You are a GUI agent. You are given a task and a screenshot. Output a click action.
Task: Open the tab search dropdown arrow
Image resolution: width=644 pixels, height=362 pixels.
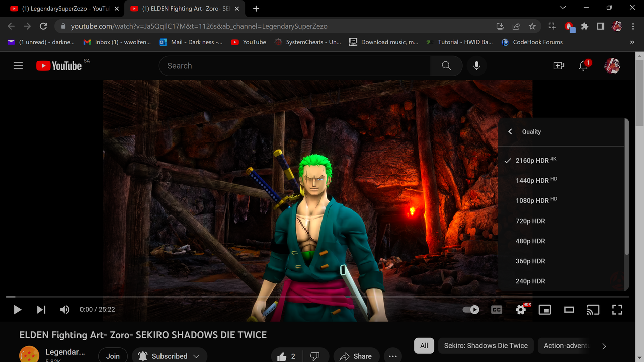coord(563,8)
